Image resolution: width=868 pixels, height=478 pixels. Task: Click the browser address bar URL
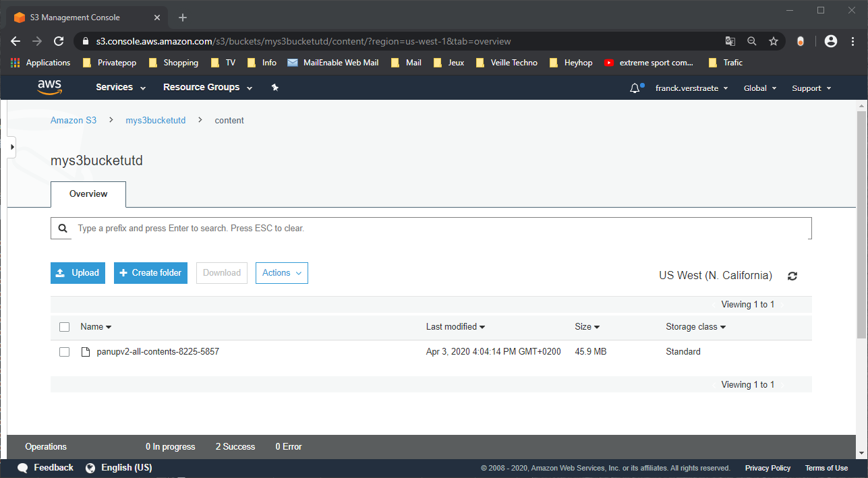[303, 41]
